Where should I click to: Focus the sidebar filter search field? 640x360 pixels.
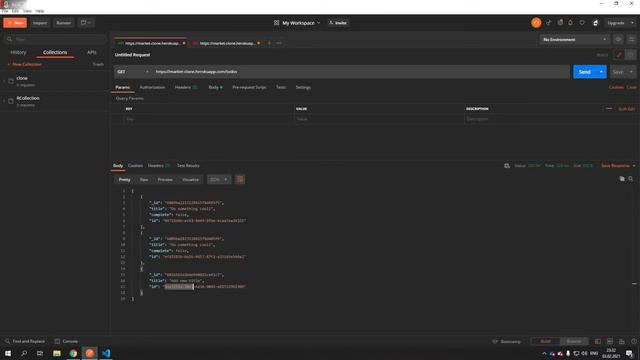tap(55, 39)
